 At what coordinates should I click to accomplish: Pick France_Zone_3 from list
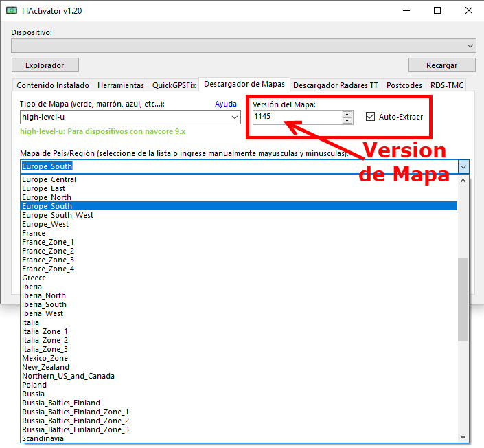point(239,260)
